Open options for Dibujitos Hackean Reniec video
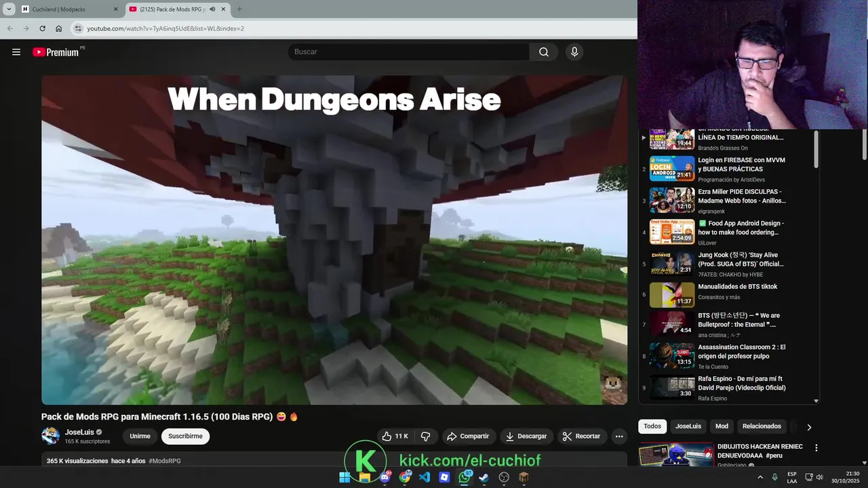Screen dimensions: 868x488 [816, 448]
